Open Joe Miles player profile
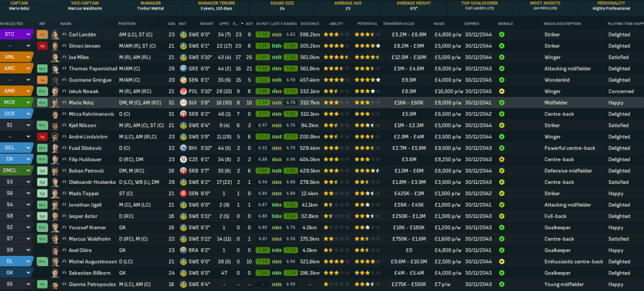Image resolution: width=644 pixels, height=291 pixels. tap(81, 57)
